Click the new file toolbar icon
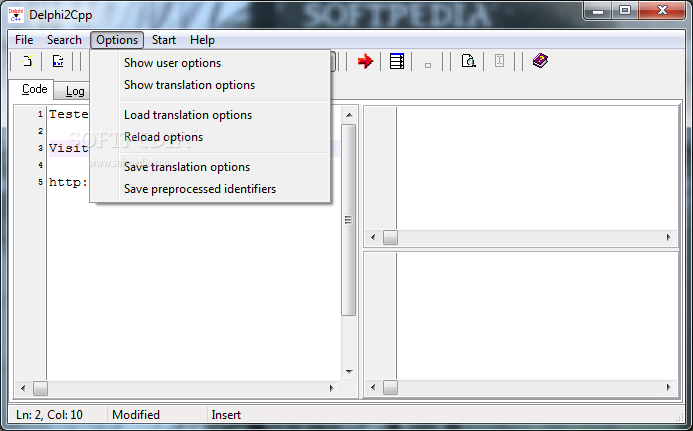693x431 pixels. [27, 61]
